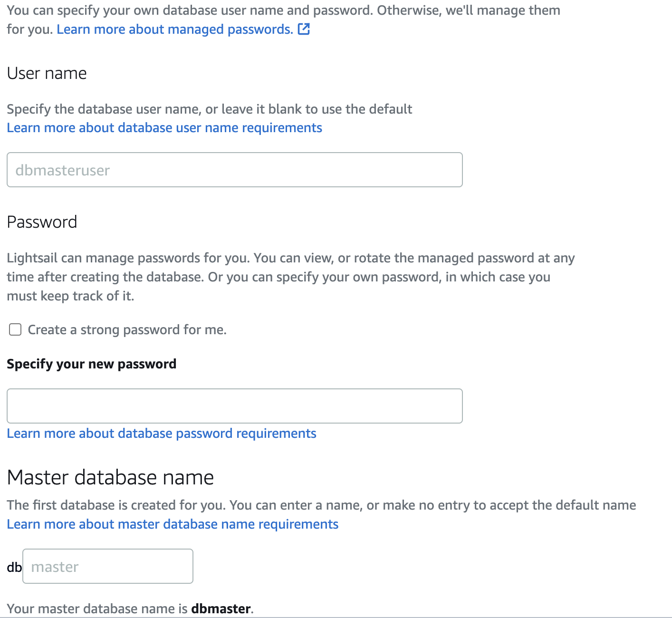Click the bold dbmaster text in the summary
The image size is (672, 618).
point(221,609)
